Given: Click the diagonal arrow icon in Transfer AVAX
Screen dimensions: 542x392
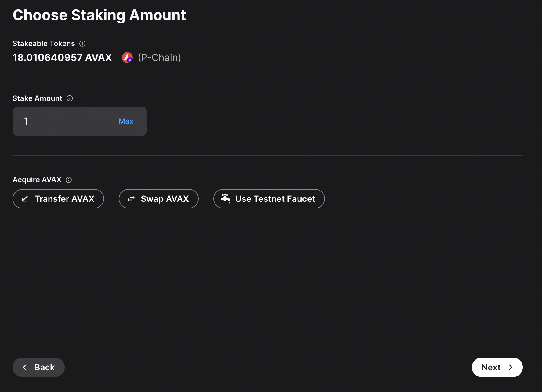Looking at the screenshot, I should coord(25,199).
